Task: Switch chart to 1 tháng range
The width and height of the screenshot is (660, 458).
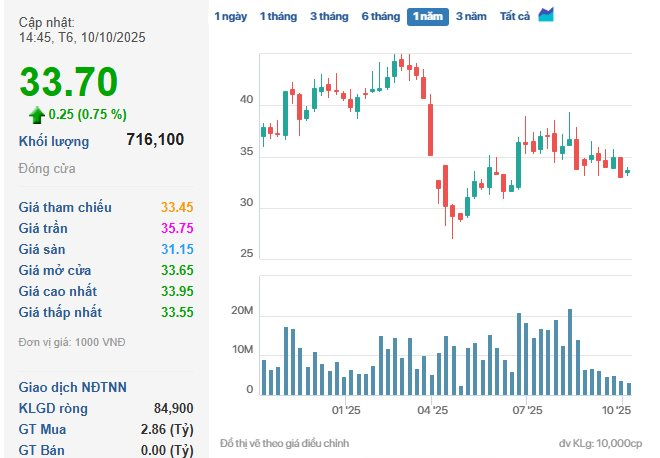Action: coord(277,17)
